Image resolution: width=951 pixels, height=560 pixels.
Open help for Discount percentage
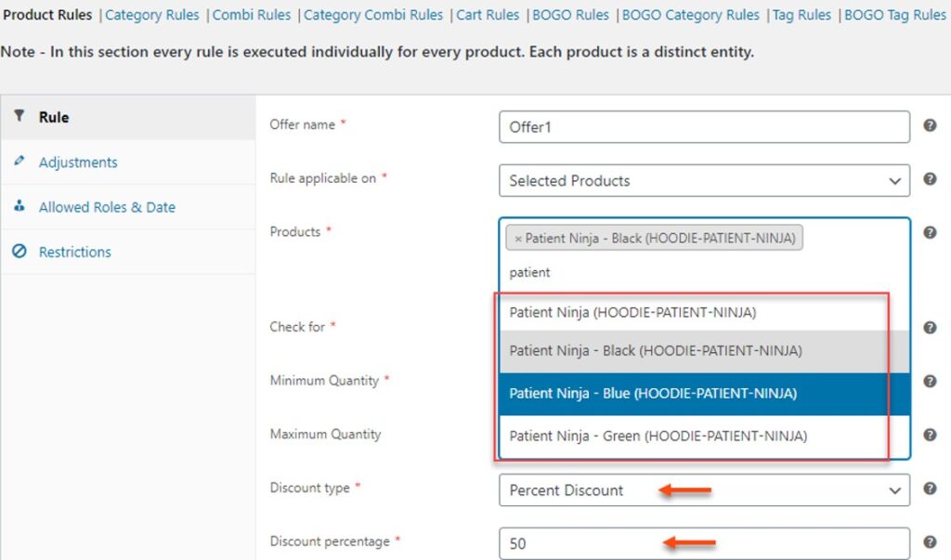(930, 542)
